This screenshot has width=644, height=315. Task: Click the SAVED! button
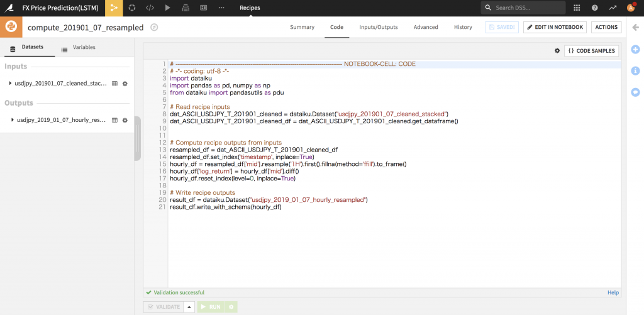(502, 27)
